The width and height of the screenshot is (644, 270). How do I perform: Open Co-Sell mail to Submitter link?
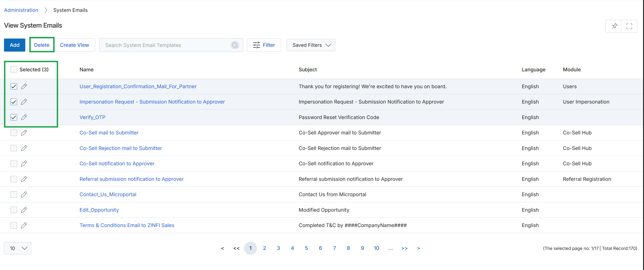[109, 133]
